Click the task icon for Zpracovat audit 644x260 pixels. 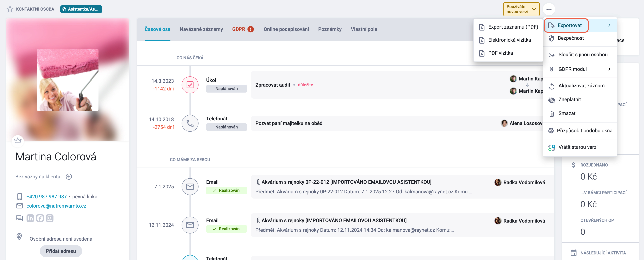(x=190, y=85)
